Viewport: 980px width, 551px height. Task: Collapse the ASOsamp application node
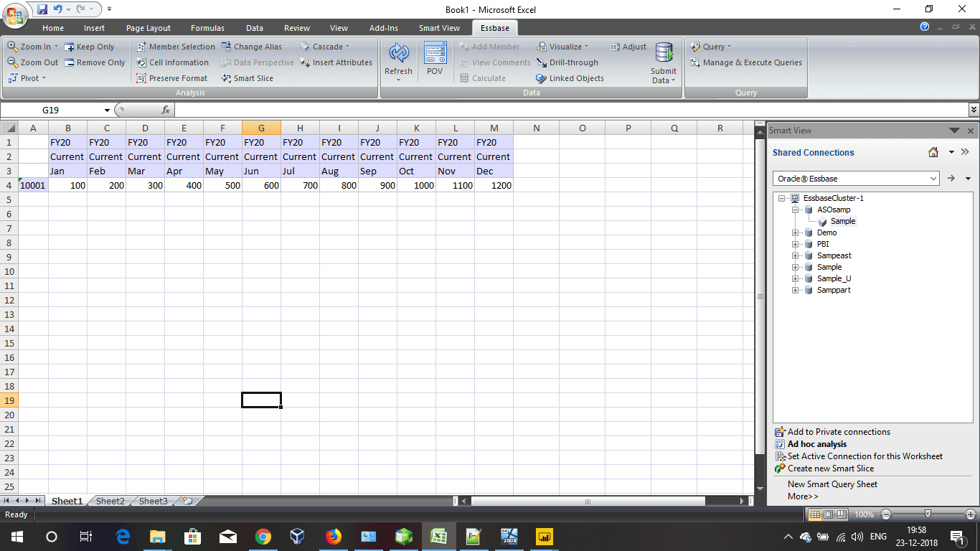796,209
